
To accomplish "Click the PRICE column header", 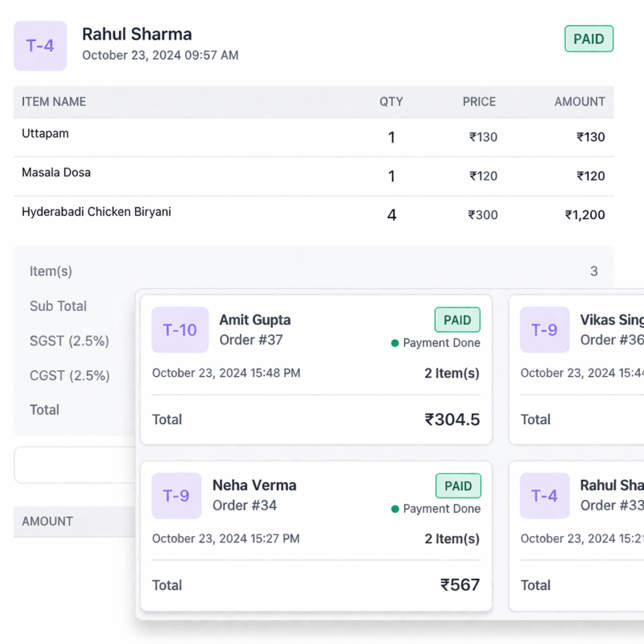I will coord(479,101).
